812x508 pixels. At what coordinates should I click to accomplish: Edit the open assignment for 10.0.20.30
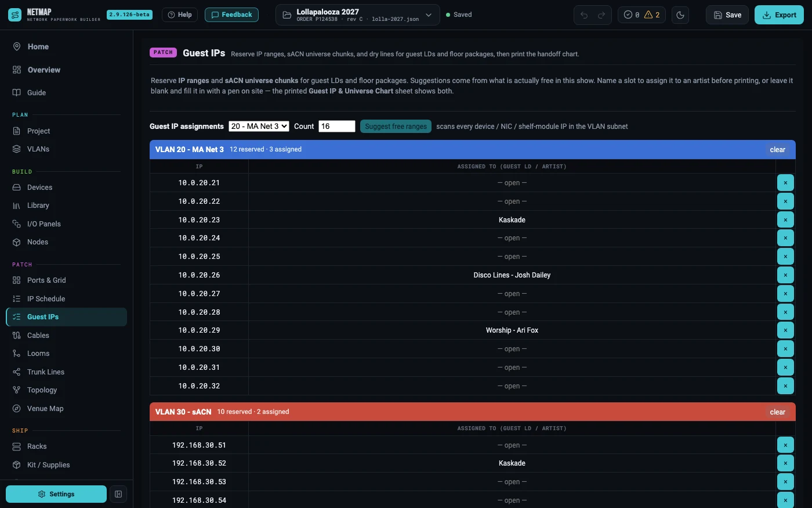tap(512, 349)
